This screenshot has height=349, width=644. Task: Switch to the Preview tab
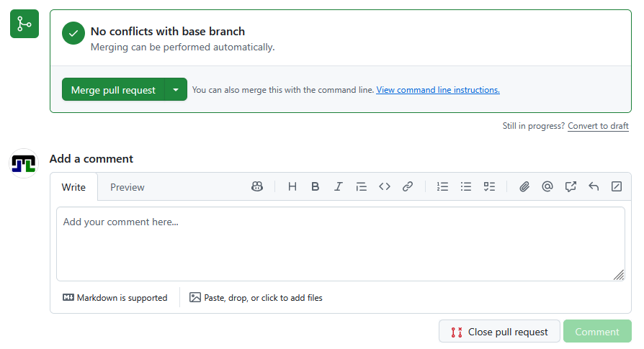(x=128, y=187)
